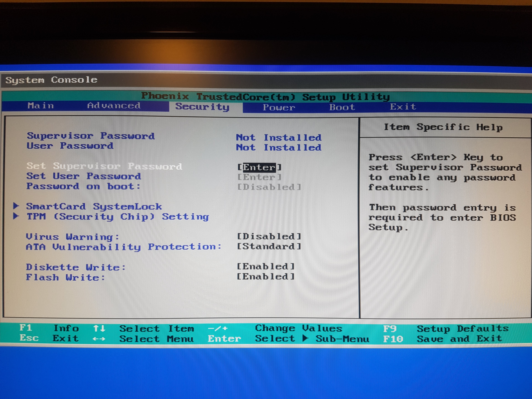This screenshot has height=399, width=532.
Task: Expand TPM (Security Chip) Setting arrow
Action: click(x=16, y=216)
